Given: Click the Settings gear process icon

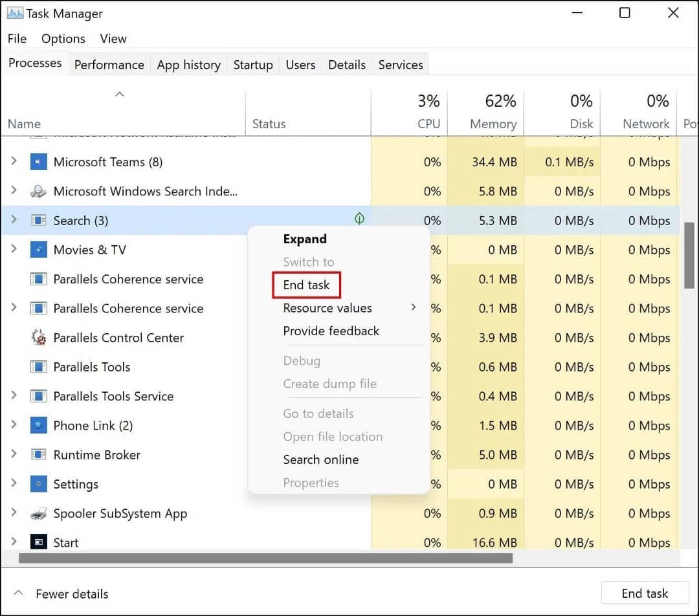Looking at the screenshot, I should click(x=39, y=483).
